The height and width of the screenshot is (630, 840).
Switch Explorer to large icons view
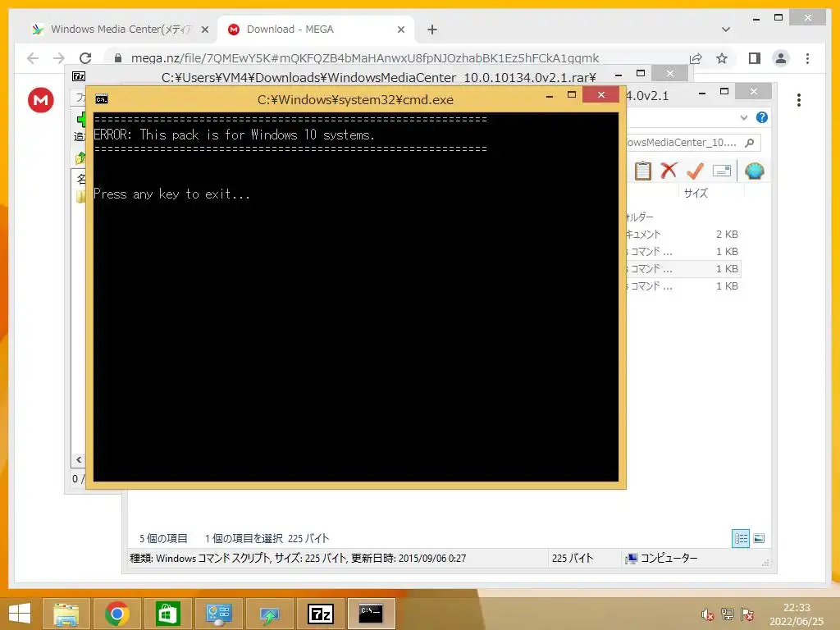(x=759, y=538)
